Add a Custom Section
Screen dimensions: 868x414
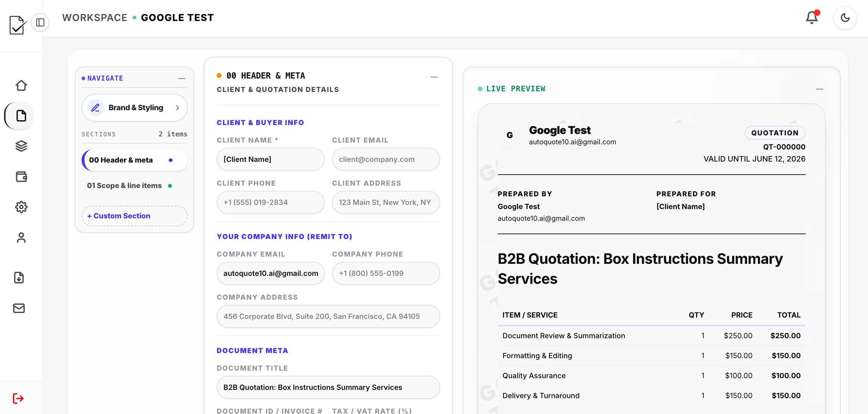pos(135,216)
